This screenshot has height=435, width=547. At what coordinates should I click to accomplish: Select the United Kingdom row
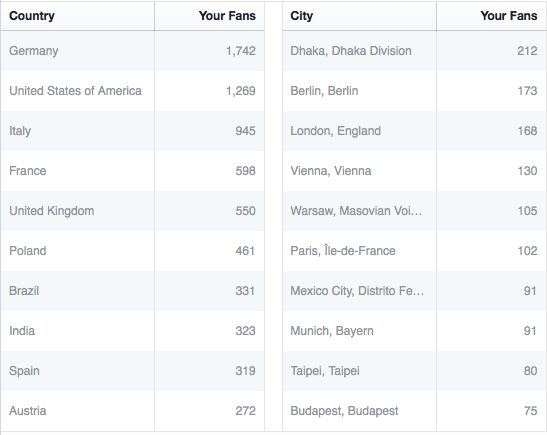[x=133, y=211]
